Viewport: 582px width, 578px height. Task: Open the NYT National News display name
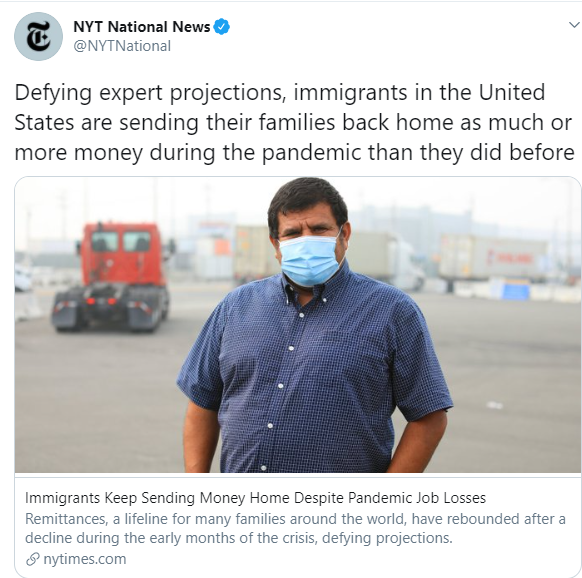pyautogui.click(x=142, y=27)
